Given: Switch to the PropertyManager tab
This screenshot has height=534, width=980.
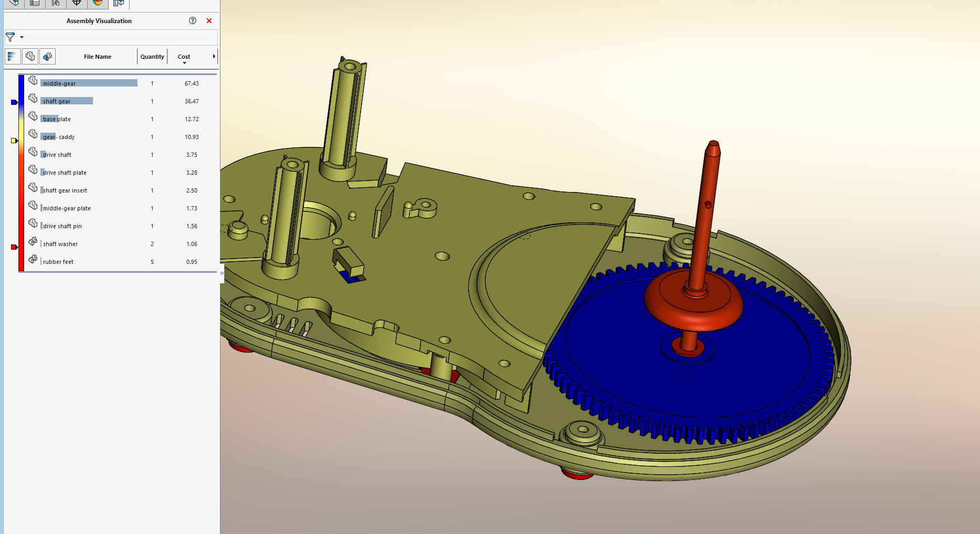Looking at the screenshot, I should click(35, 3).
